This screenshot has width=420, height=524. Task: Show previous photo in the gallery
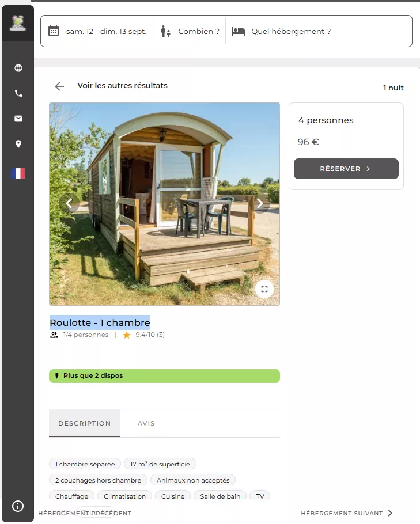pos(69,203)
